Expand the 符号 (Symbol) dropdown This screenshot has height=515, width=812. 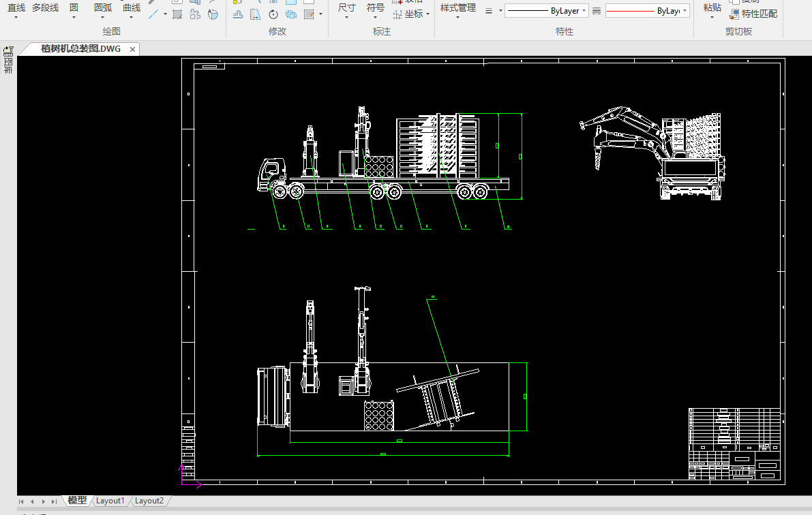(x=375, y=16)
